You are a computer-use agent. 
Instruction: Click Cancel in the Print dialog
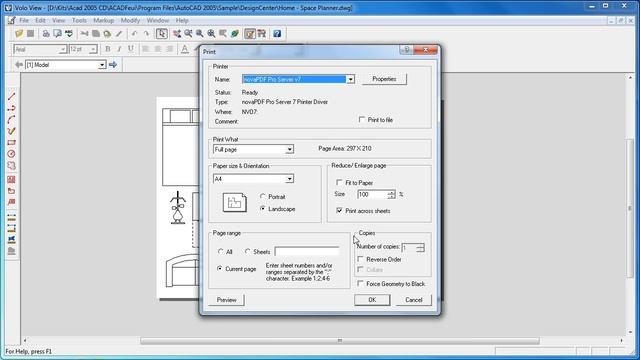point(413,300)
